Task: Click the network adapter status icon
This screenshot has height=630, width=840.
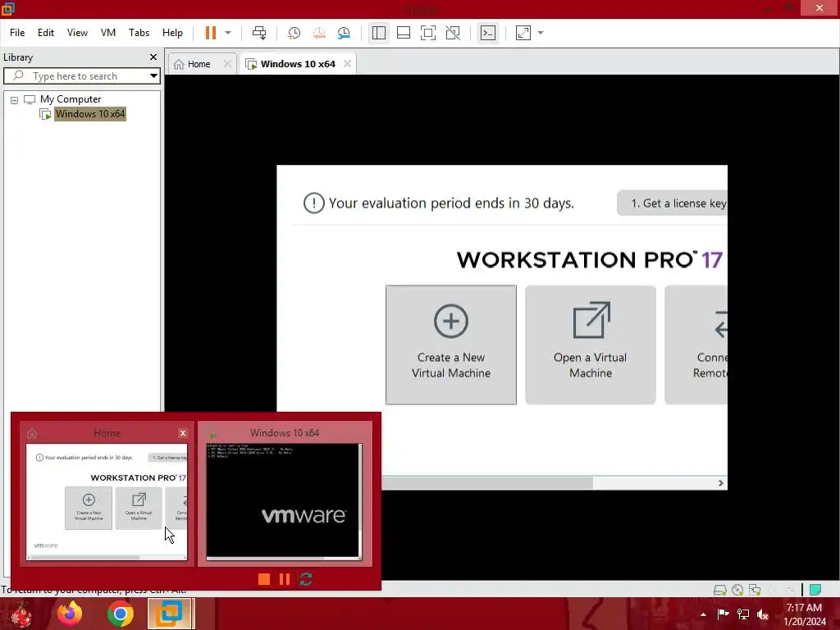Action: pos(755,590)
